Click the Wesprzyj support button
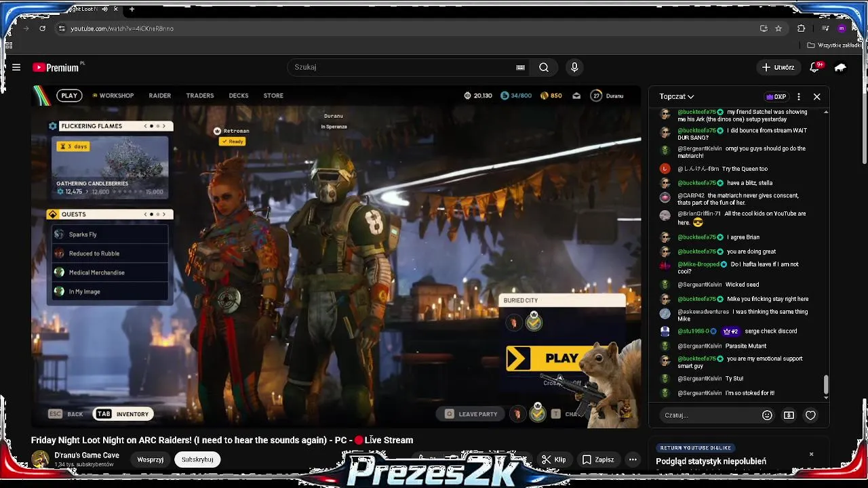Screen dimensions: 868x488 151,460
